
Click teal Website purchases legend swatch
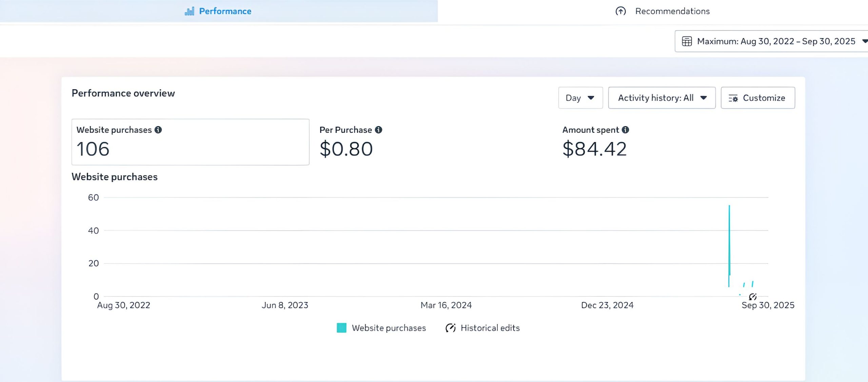coord(341,328)
